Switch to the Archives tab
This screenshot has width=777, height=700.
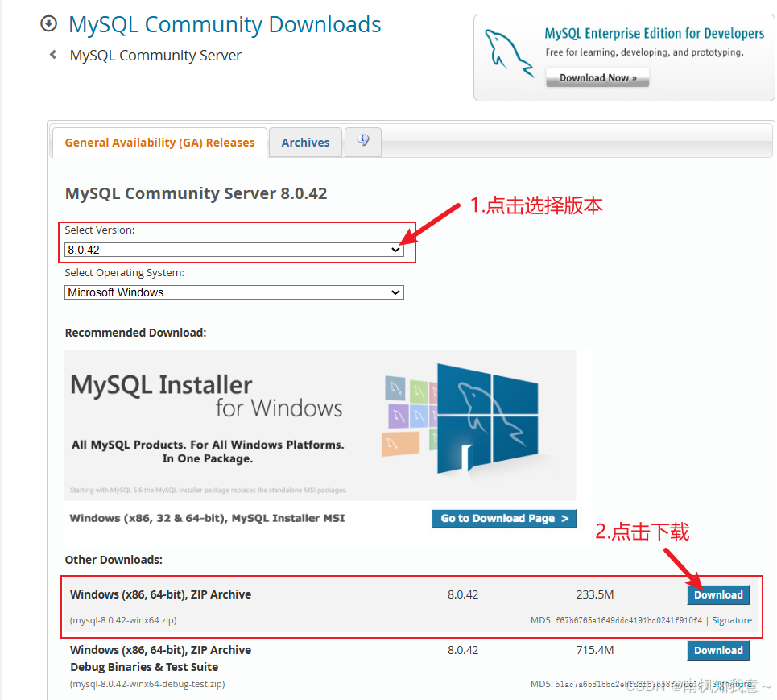click(x=305, y=143)
